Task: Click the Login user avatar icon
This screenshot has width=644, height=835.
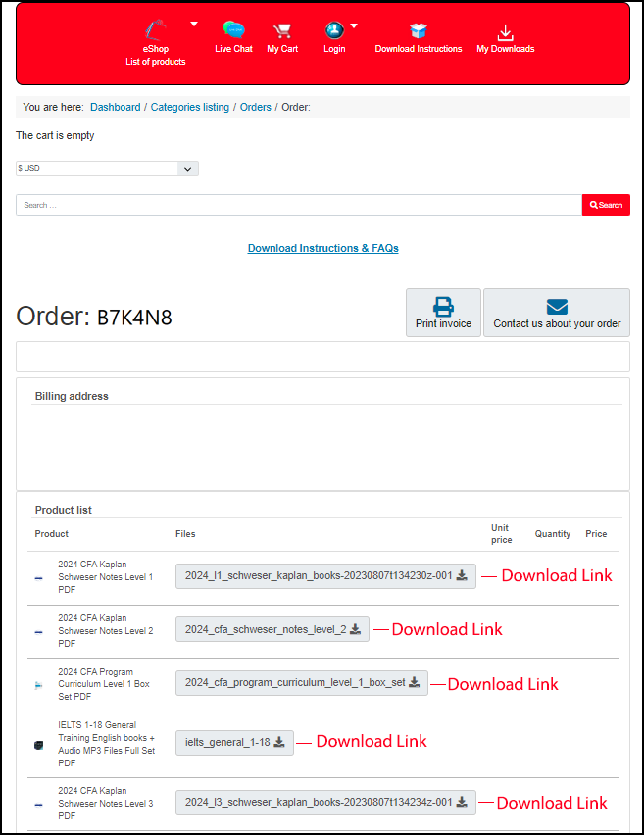Action: pos(334,30)
